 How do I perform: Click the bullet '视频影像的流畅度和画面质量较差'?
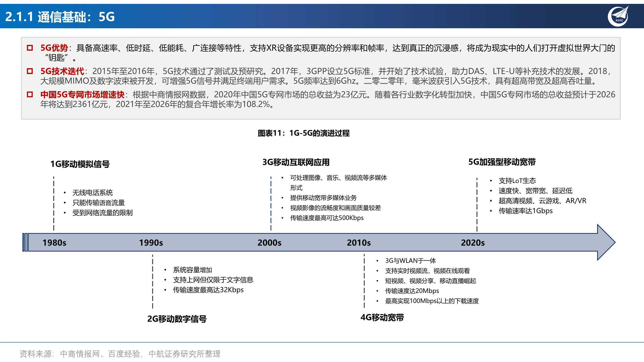point(336,208)
